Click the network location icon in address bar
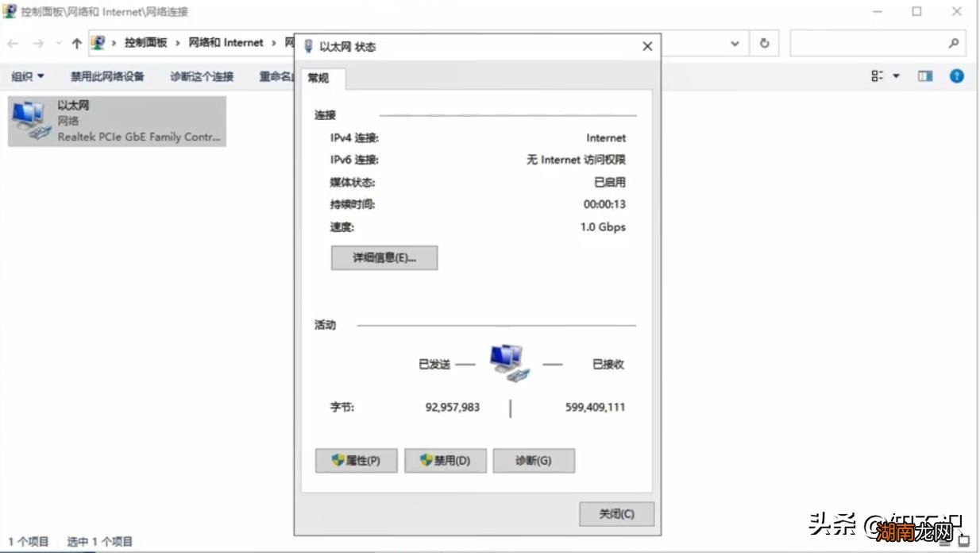 point(97,42)
